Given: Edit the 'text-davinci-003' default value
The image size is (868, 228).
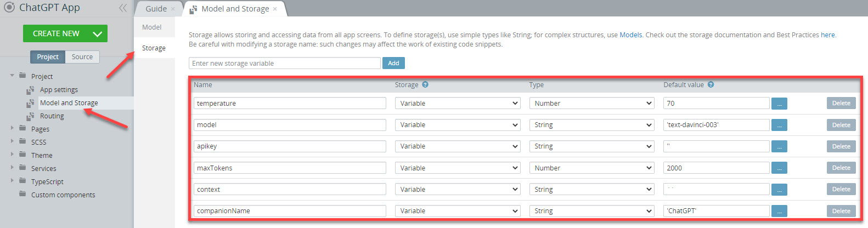Looking at the screenshot, I should click(717, 125).
